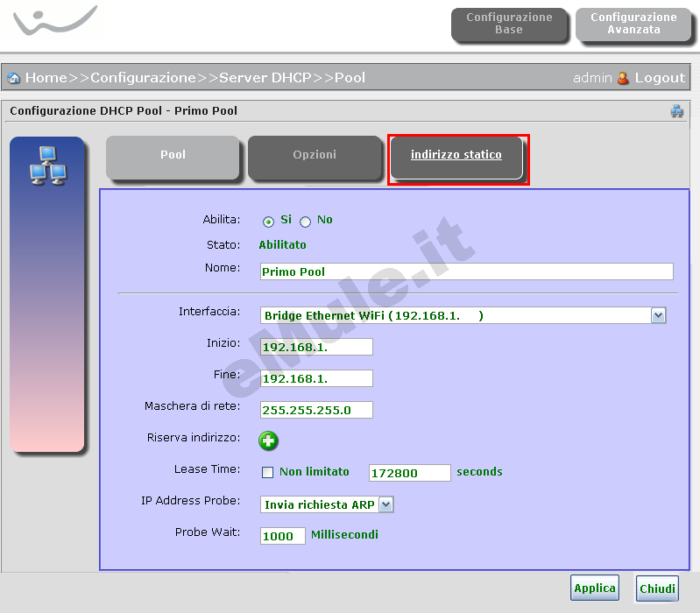
Task: Click Configurazione in breadcrumb
Action: [x=144, y=78]
